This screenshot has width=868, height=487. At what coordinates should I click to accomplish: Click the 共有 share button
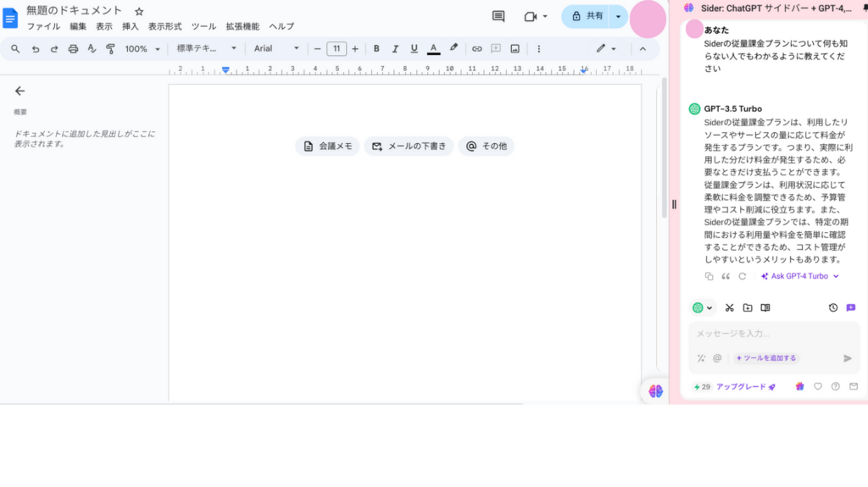(587, 16)
